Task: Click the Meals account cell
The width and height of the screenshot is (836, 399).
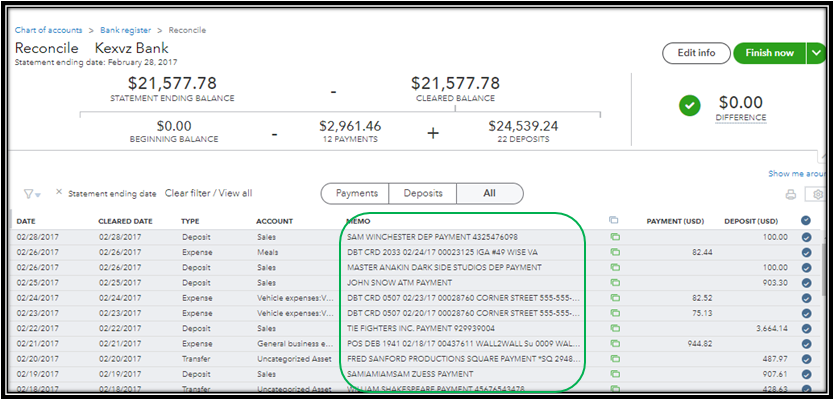Action: click(267, 252)
